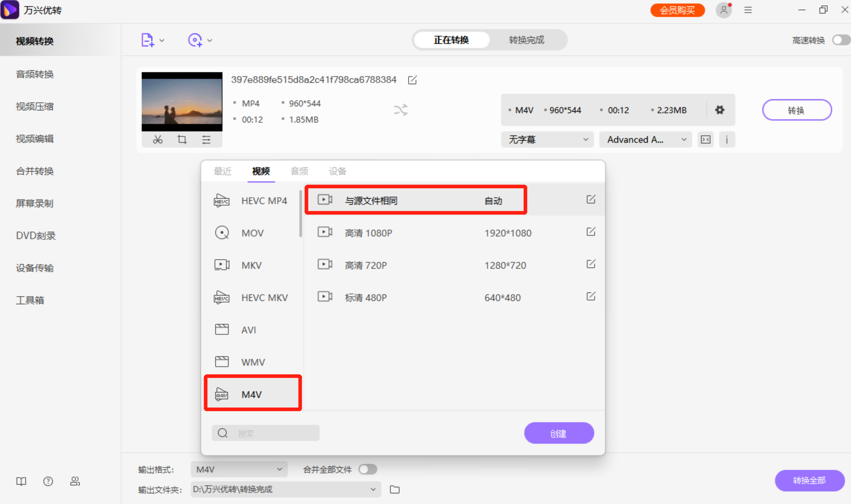Image resolution: width=851 pixels, height=504 pixels.
Task: Click the purple 创建 button
Action: click(x=559, y=433)
